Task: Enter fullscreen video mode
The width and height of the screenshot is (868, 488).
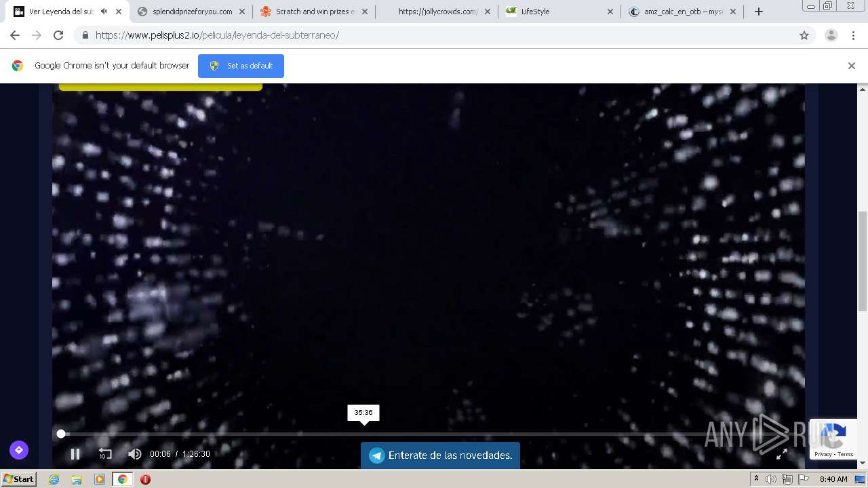Action: click(782, 454)
